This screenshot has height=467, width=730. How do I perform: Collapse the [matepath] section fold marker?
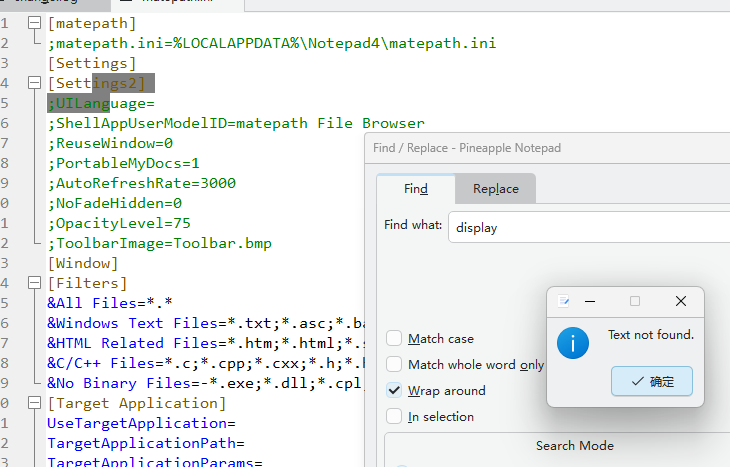tap(35, 23)
